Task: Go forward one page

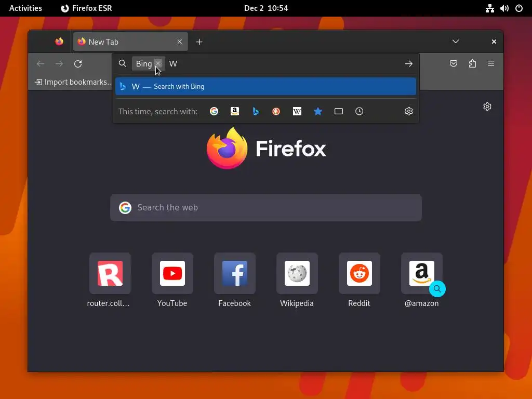Action: (x=59, y=64)
